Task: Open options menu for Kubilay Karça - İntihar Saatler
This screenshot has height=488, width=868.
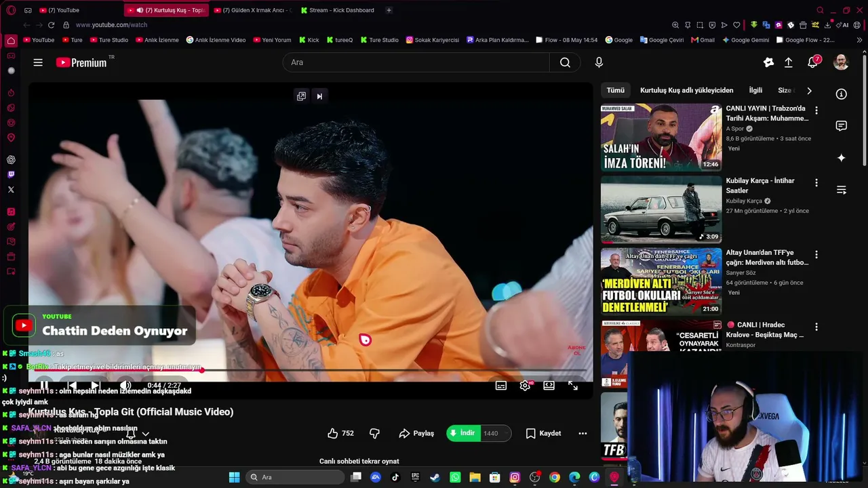Action: [816, 183]
